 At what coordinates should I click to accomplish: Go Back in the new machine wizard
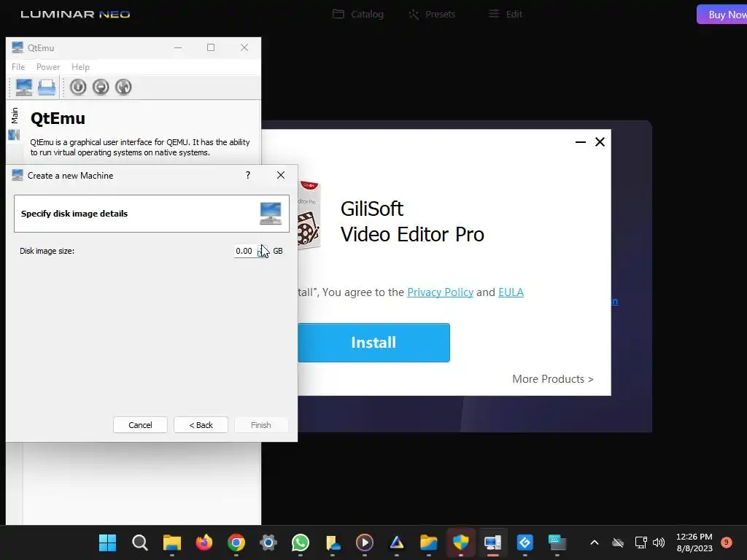click(x=201, y=425)
